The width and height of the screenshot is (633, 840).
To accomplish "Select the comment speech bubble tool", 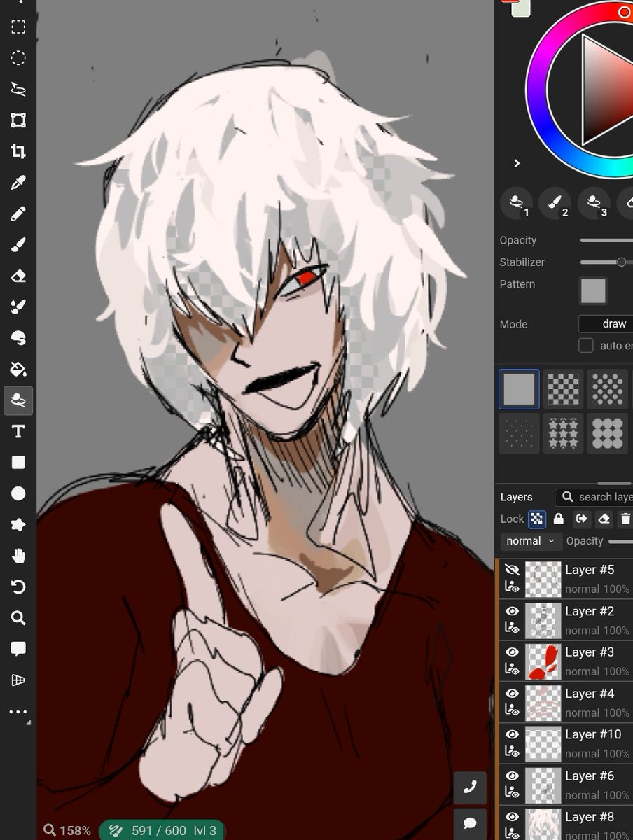I will pos(18,649).
